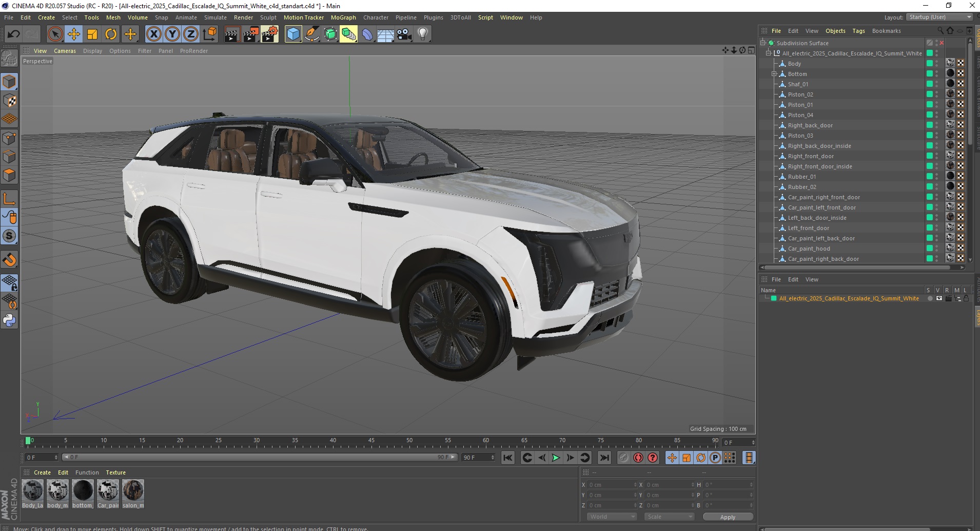Open the Texture menu in Material Manager

pos(115,472)
